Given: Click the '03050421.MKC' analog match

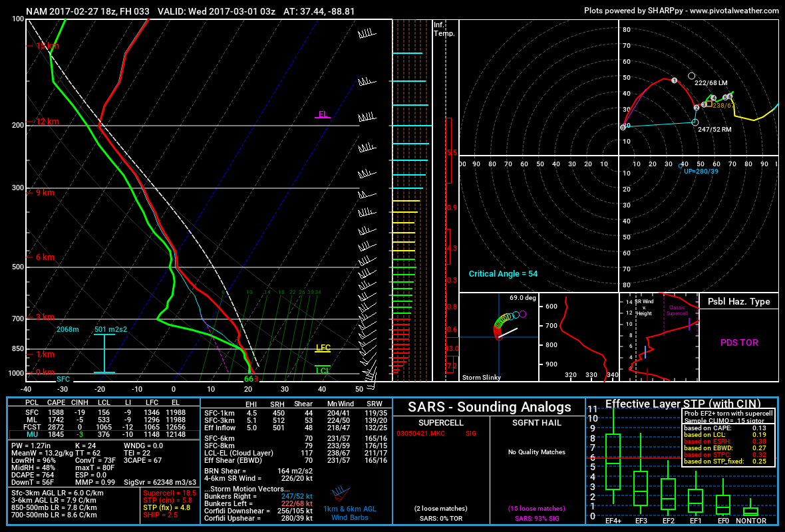Looking at the screenshot, I should click(x=421, y=434).
